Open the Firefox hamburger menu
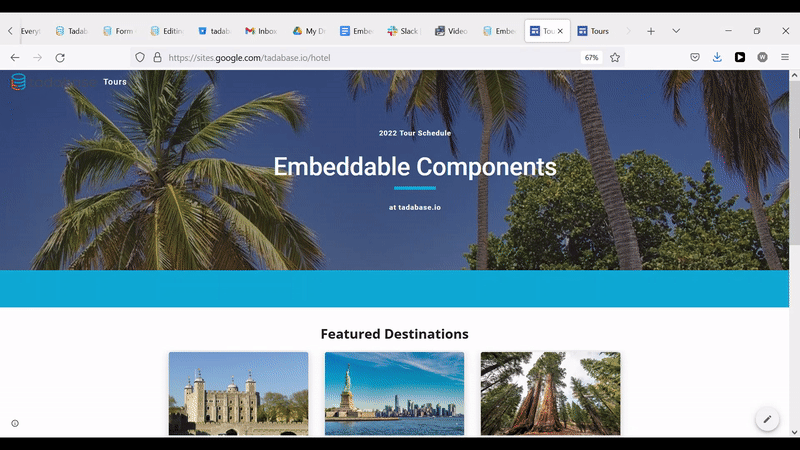This screenshot has width=800, height=450. point(785,57)
